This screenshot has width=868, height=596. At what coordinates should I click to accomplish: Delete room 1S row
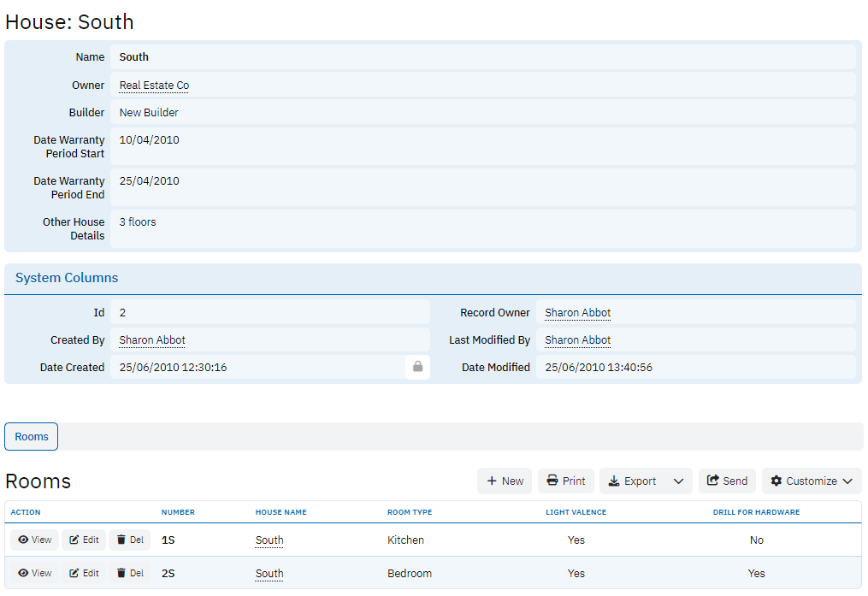pos(130,540)
